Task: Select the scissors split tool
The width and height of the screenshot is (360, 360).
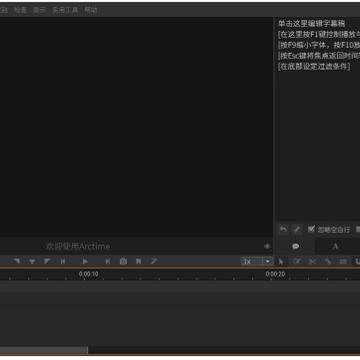Action: [312, 262]
